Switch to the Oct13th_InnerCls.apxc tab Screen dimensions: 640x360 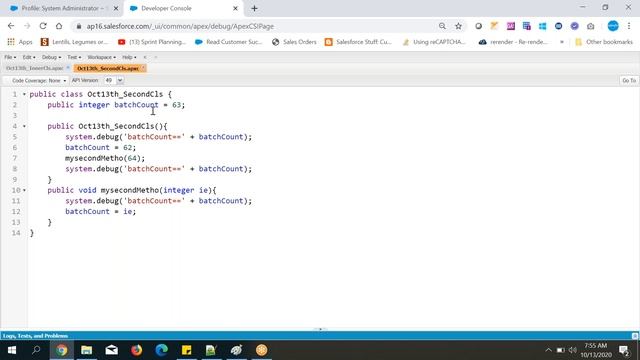click(35, 68)
